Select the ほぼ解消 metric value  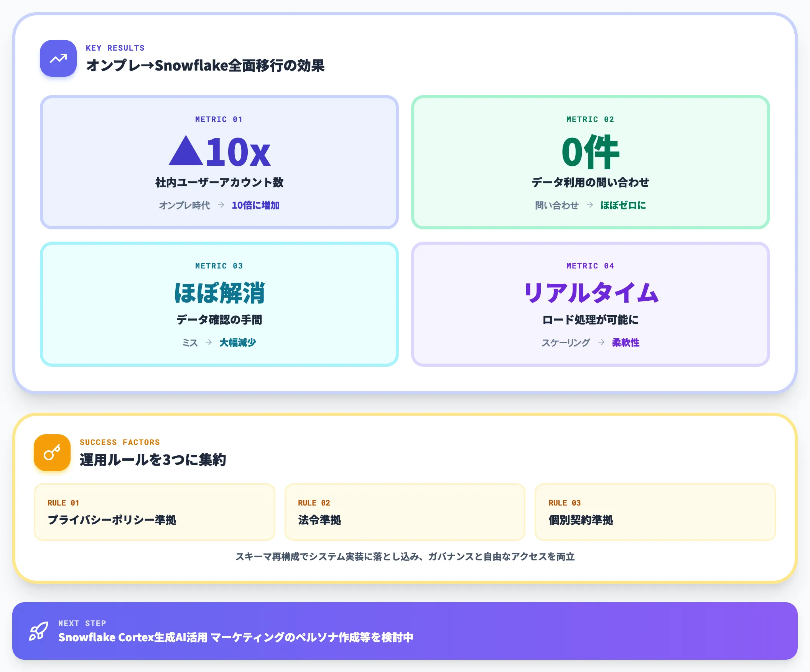219,293
